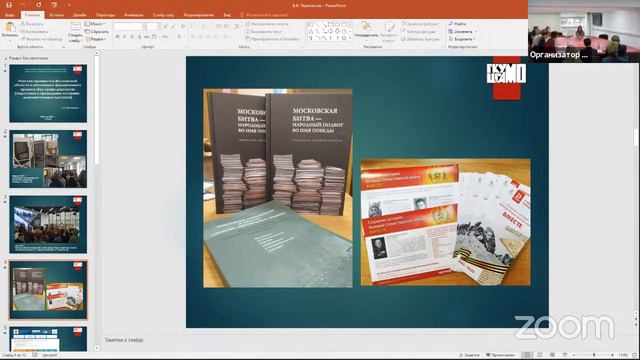Screen dimensions: 640x360
Task: Open the Раздел section dropdown
Action: [x=96, y=39]
